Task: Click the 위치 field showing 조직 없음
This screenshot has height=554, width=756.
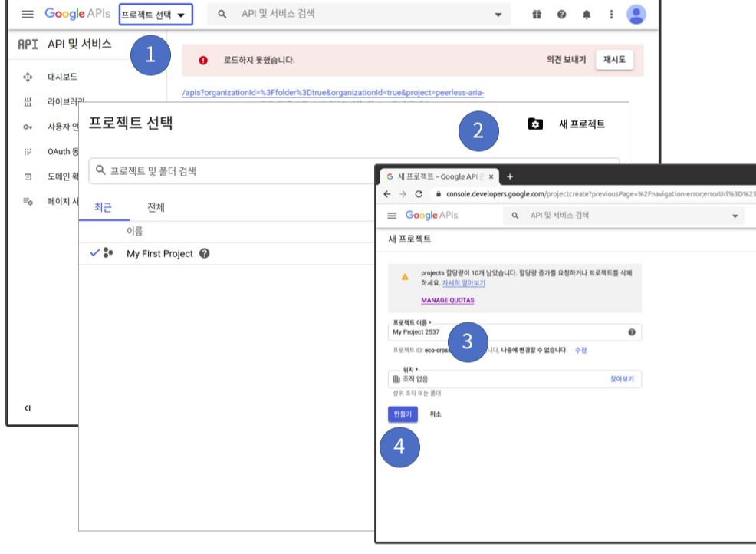Action: point(514,379)
